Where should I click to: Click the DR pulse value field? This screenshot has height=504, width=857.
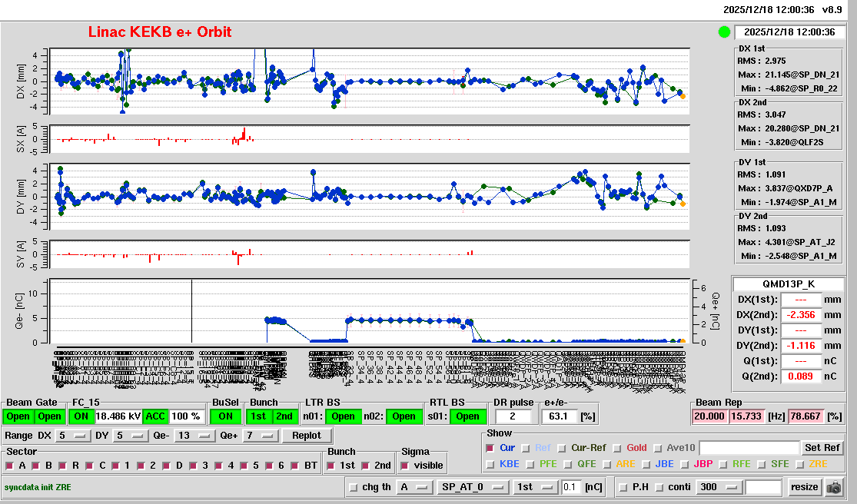[514, 416]
